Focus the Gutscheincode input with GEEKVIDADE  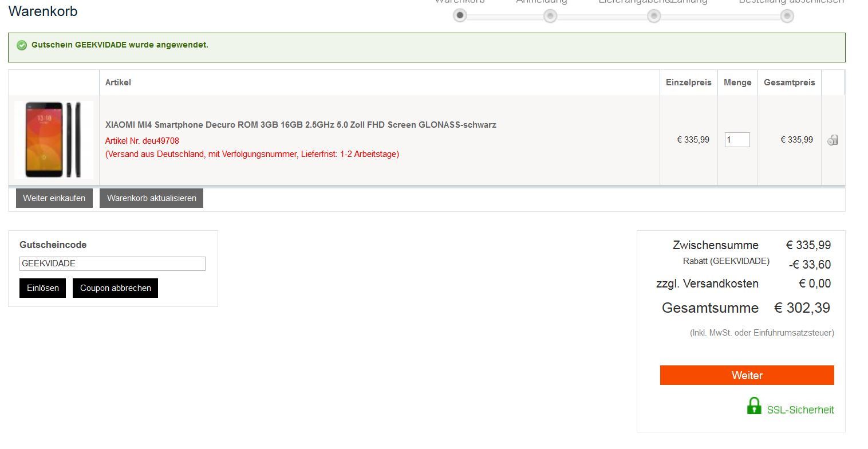[112, 263]
